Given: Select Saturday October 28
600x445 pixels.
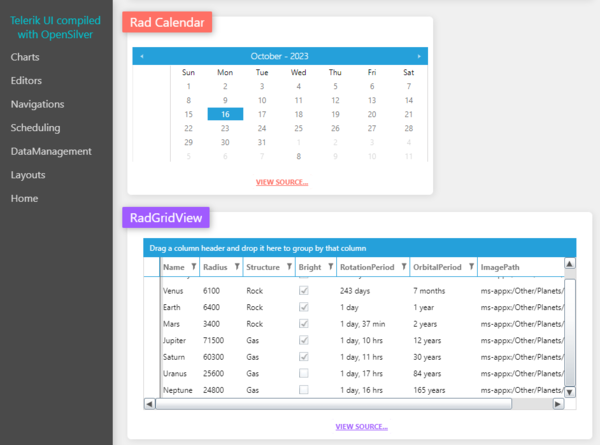Looking at the screenshot, I should [409, 128].
